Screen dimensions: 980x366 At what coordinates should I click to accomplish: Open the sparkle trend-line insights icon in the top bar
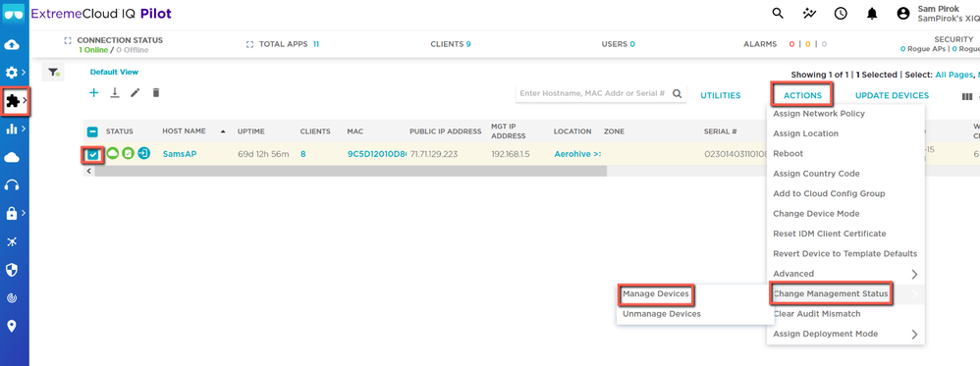(x=809, y=13)
